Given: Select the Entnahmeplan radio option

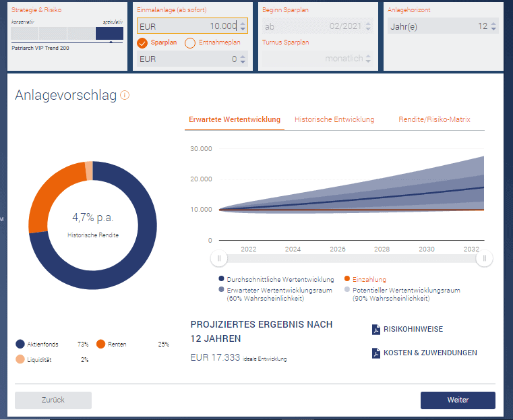Looking at the screenshot, I should (x=190, y=43).
